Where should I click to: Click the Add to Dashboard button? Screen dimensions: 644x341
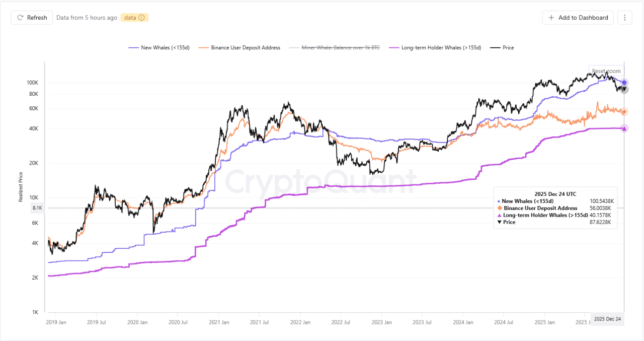pos(578,17)
